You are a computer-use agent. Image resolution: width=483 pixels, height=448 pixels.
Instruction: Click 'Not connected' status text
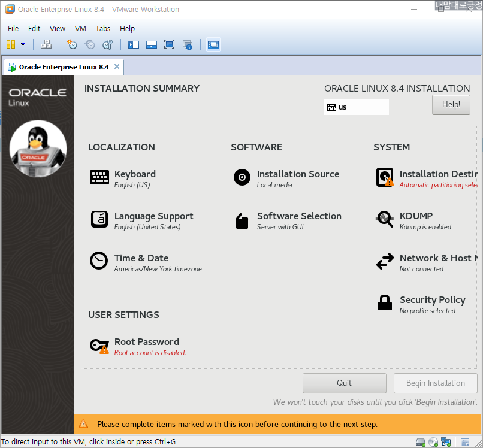(421, 269)
